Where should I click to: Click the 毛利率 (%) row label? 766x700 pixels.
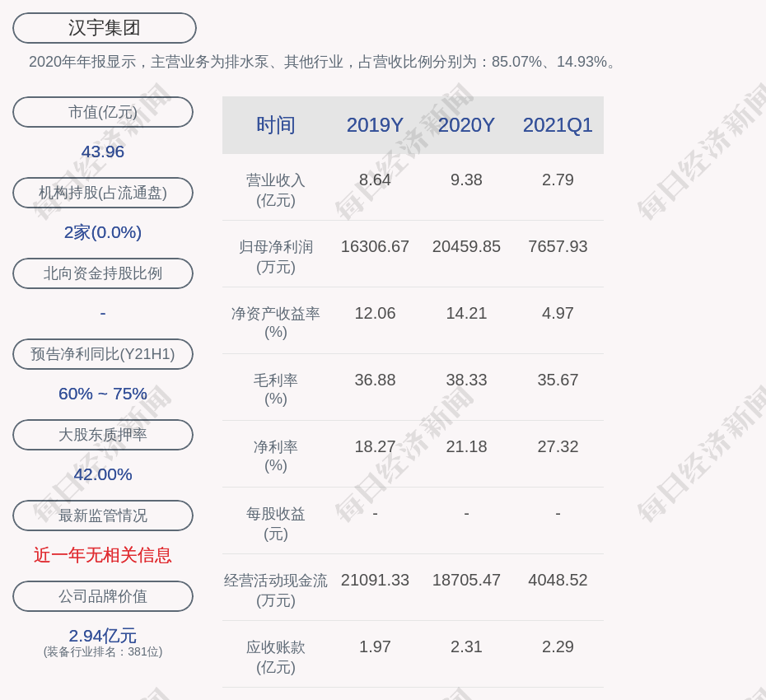coord(276,389)
